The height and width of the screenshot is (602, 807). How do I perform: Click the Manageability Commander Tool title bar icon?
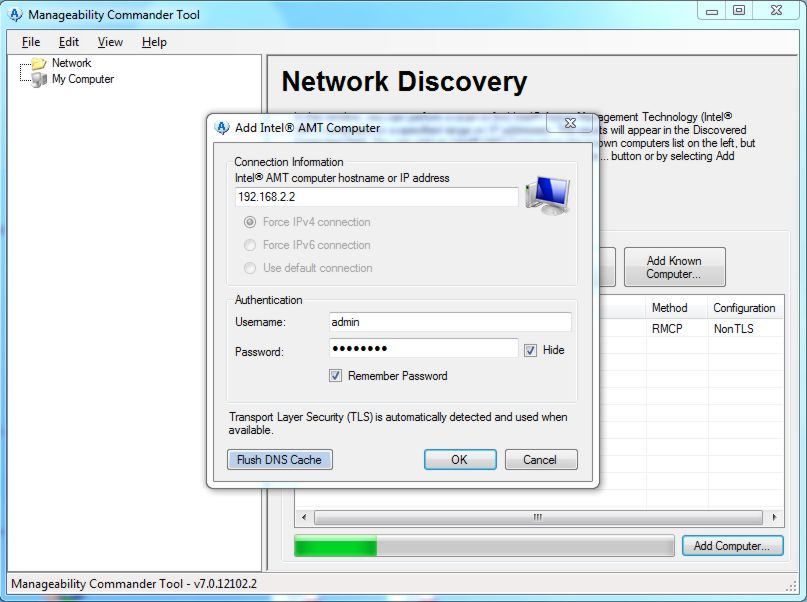click(x=16, y=14)
